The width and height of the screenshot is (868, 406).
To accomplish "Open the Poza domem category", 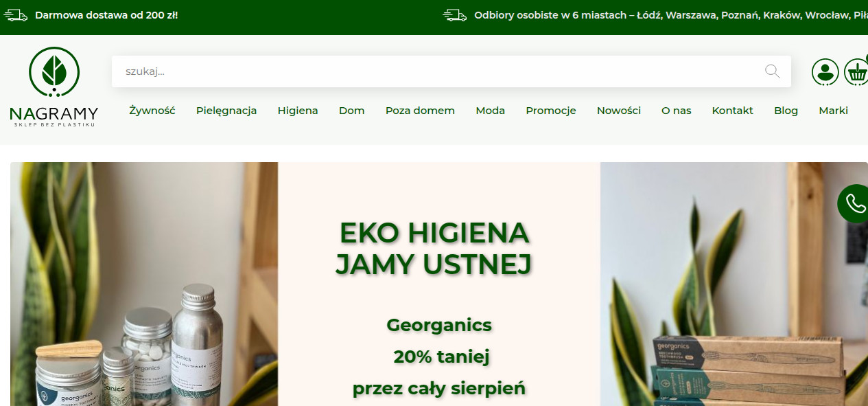I will [x=420, y=111].
